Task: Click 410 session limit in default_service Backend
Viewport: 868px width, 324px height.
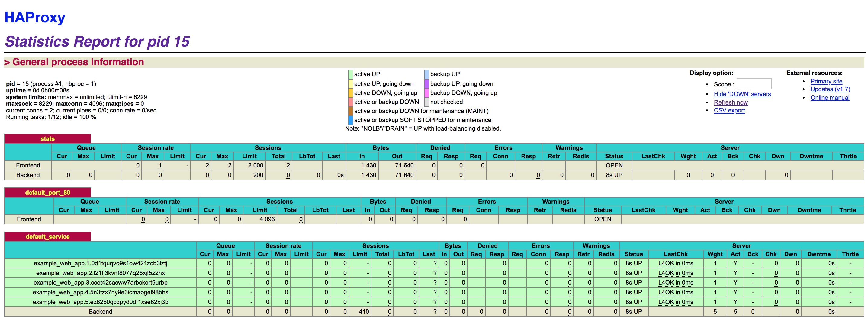Action: pos(364,312)
